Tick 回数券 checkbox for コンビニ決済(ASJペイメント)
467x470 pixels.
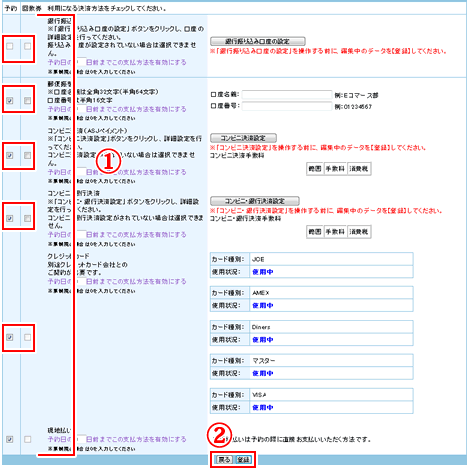click(x=28, y=155)
